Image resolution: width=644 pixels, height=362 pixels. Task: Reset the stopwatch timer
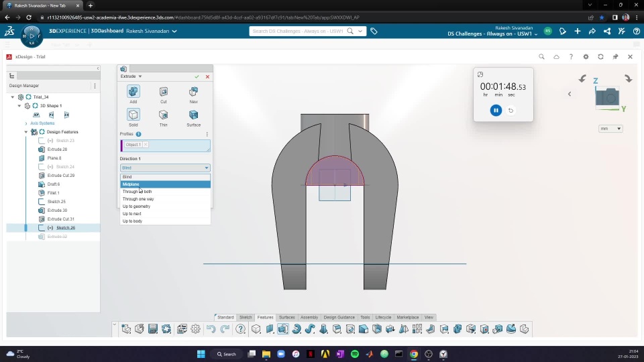(x=511, y=111)
